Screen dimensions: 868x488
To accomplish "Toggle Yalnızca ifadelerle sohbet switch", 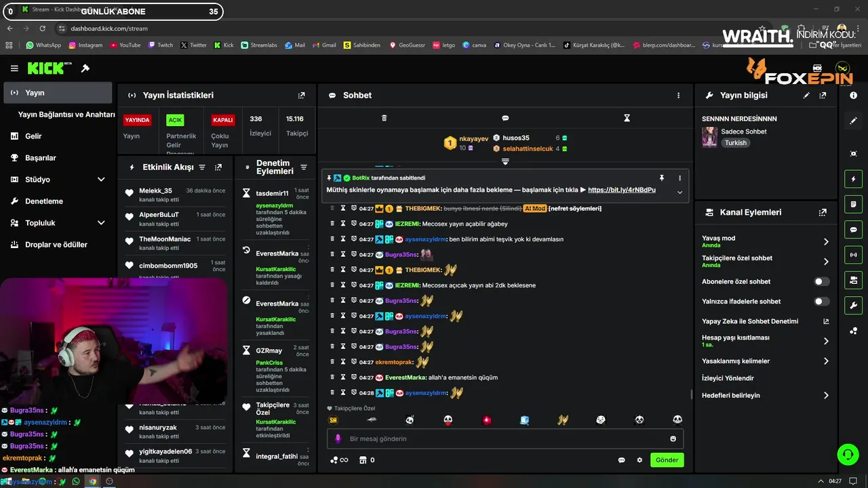I will coord(821,302).
